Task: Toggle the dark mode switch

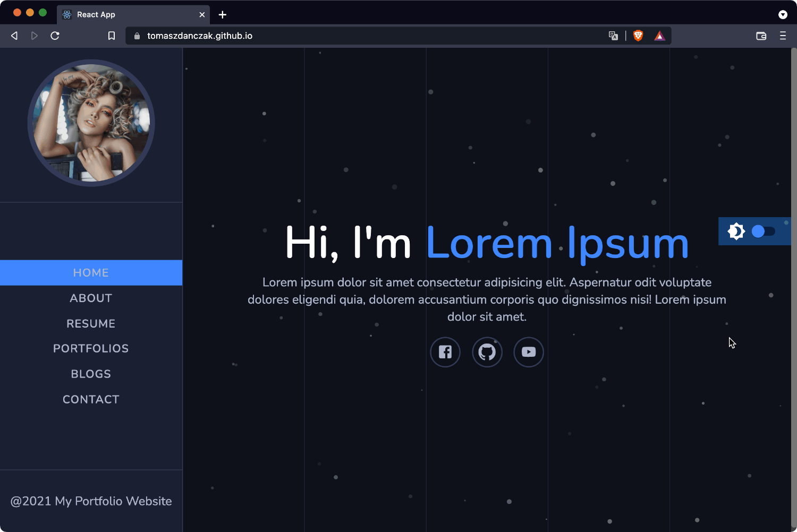Action: click(764, 231)
